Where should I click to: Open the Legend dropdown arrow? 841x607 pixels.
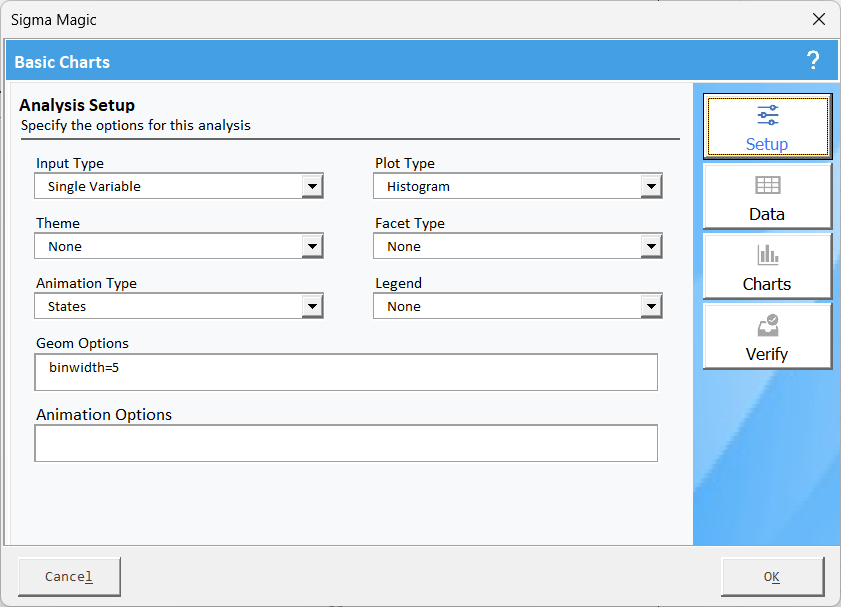click(x=651, y=307)
